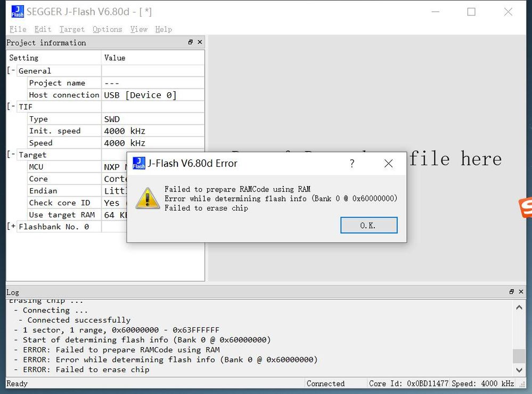Dismiss the error with the O.K. button
This screenshot has width=532, height=394.
369,225
